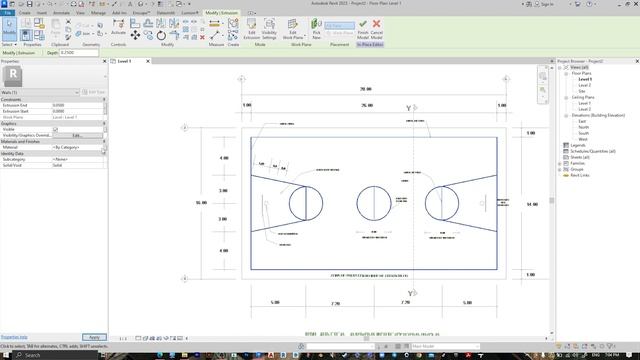Click Edit Type button
This screenshot has width=640, height=360.
93,93
